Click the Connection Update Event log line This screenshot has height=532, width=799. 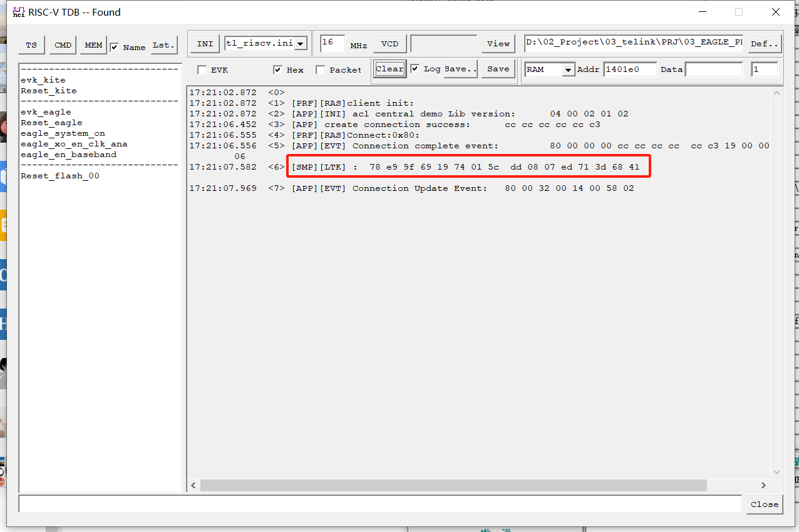pos(411,188)
